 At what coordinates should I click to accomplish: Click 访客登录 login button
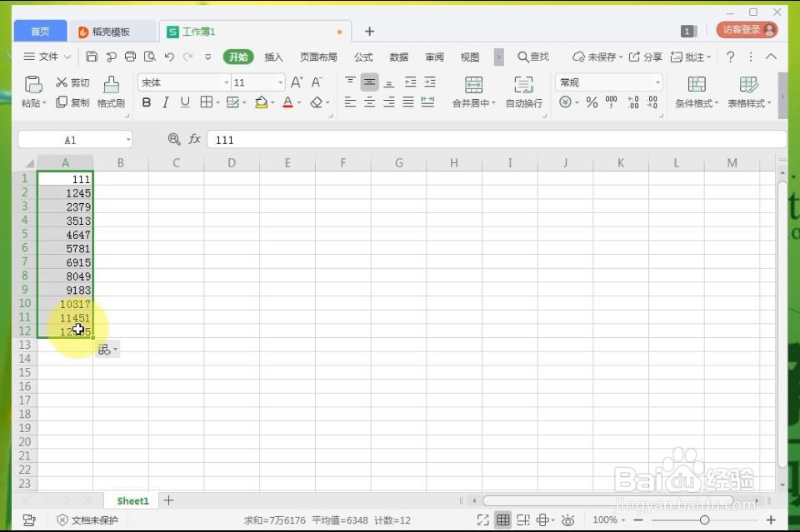click(747, 30)
